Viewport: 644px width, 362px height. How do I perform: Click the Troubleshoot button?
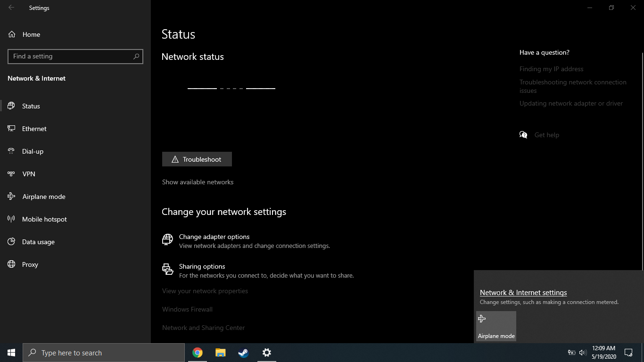(x=197, y=159)
